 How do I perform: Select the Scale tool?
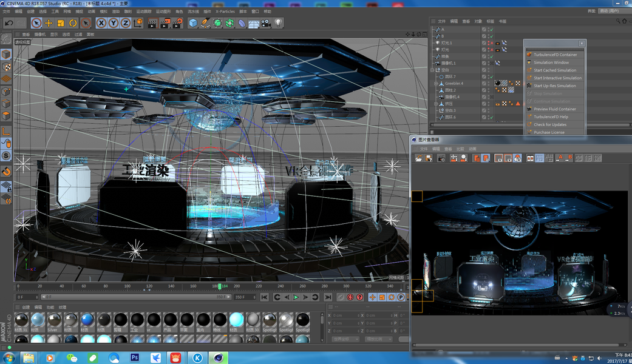tap(61, 23)
